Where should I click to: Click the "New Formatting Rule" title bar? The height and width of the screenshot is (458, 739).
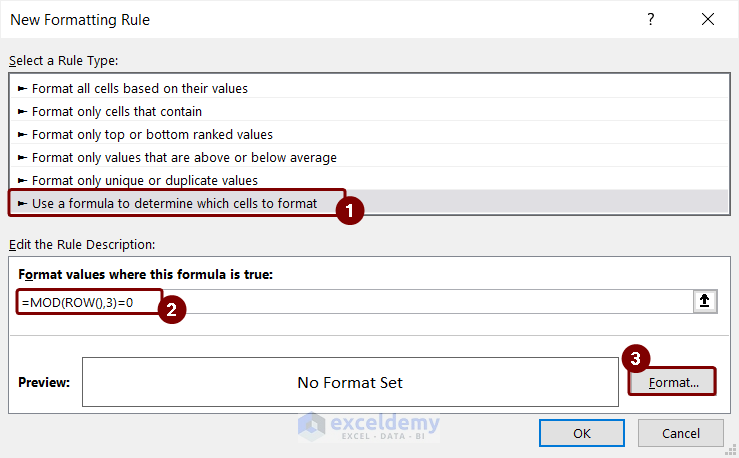point(300,19)
